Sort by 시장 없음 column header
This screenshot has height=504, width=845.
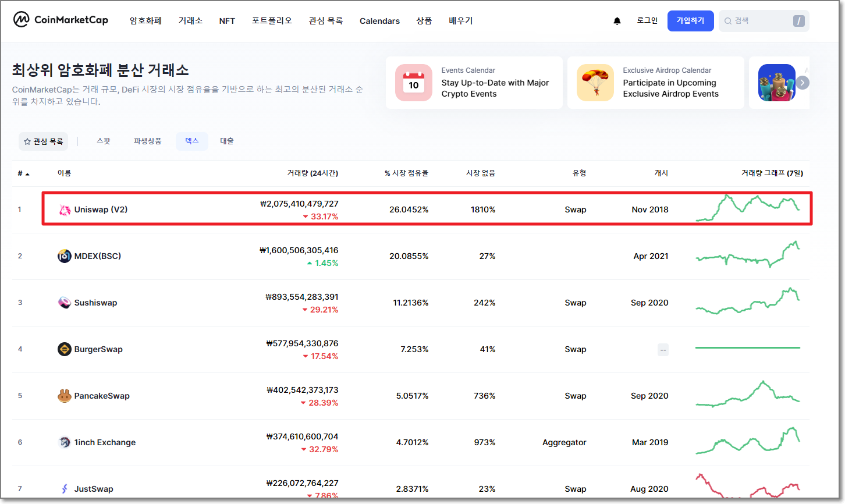click(481, 173)
